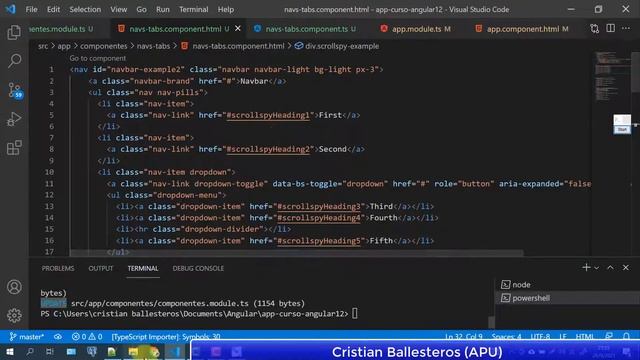Follow the #scrollspyHeading3 href link
Image resolution: width=640 pixels, height=360 pixels.
click(319, 207)
